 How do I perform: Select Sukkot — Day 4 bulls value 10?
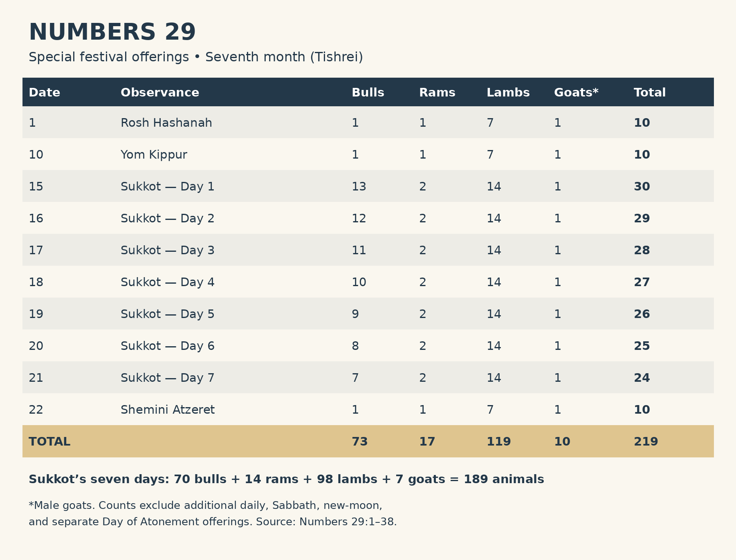pos(359,282)
